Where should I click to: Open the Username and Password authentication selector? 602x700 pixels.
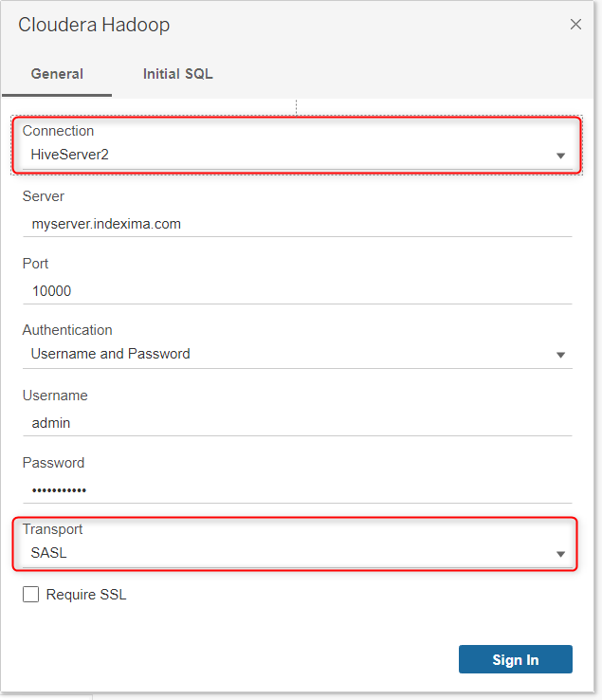[297, 354]
